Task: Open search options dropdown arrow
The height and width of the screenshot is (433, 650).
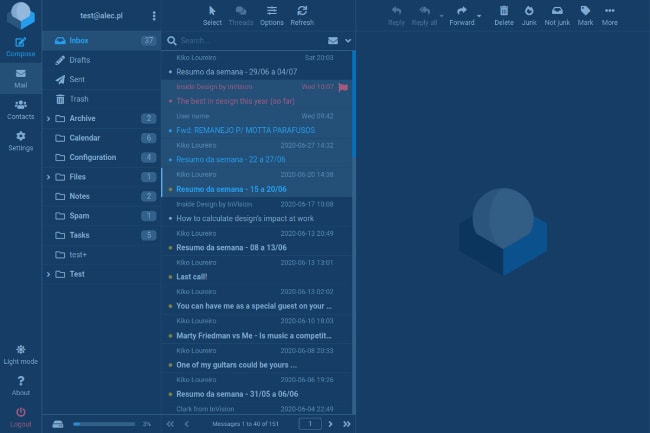Action: coord(348,41)
